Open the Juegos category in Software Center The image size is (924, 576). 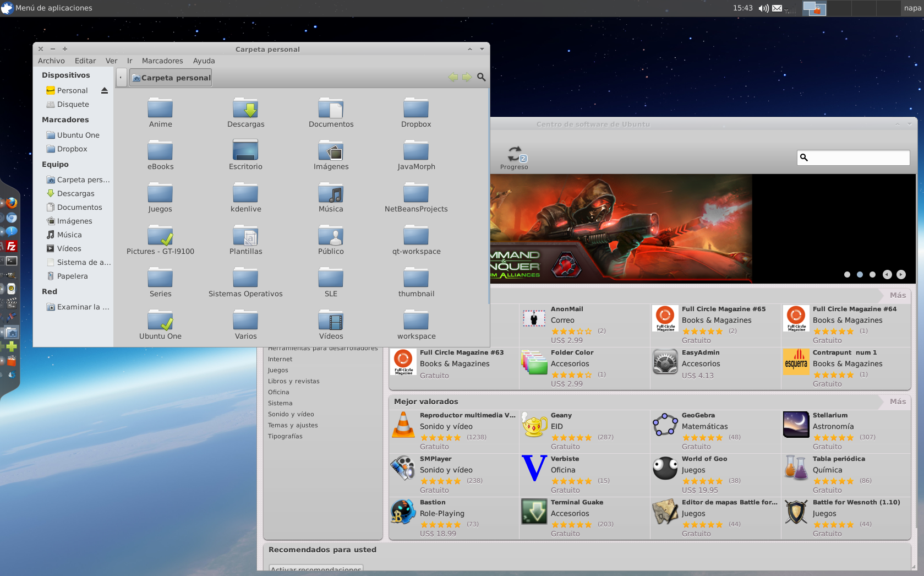[x=278, y=370]
